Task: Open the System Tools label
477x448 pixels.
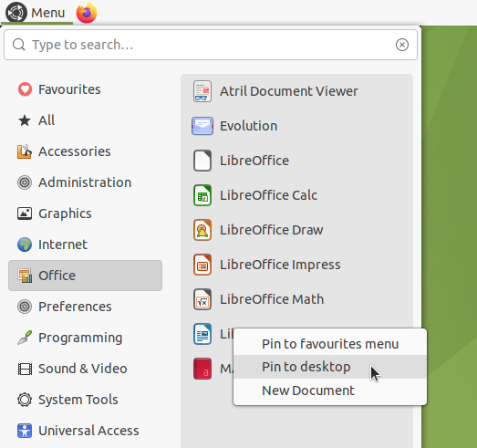Action: pyautogui.click(x=78, y=400)
